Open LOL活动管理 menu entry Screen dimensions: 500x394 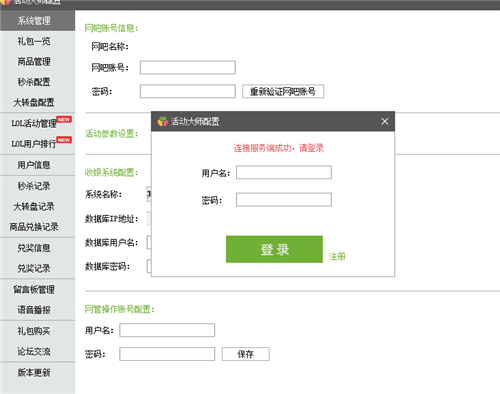click(x=34, y=124)
